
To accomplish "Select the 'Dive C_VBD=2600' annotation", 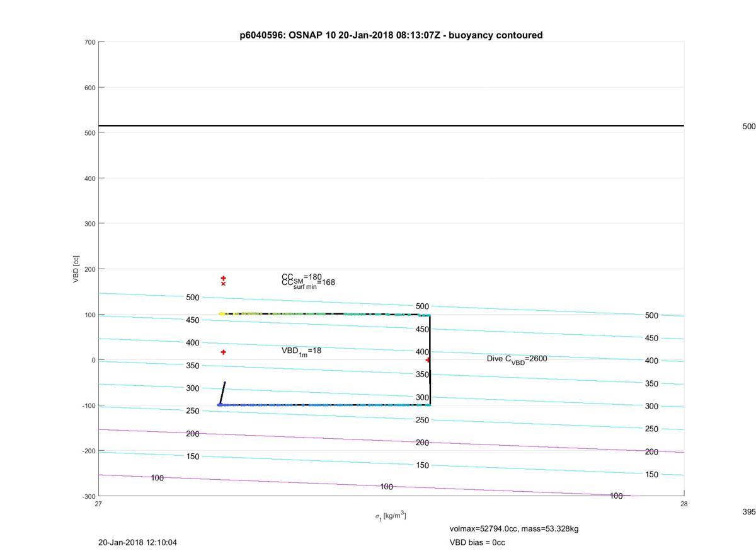I will 517,359.
